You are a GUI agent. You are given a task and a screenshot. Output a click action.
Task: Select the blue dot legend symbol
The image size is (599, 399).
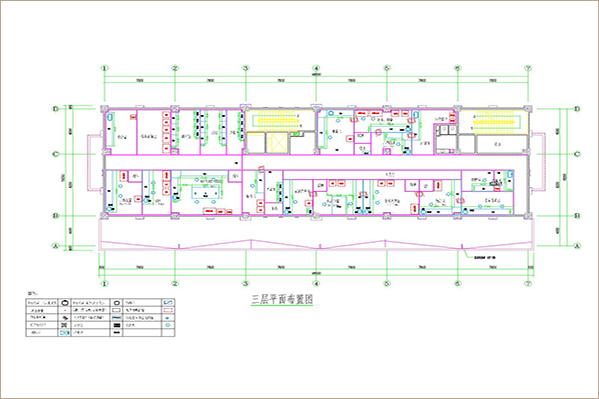167,318
